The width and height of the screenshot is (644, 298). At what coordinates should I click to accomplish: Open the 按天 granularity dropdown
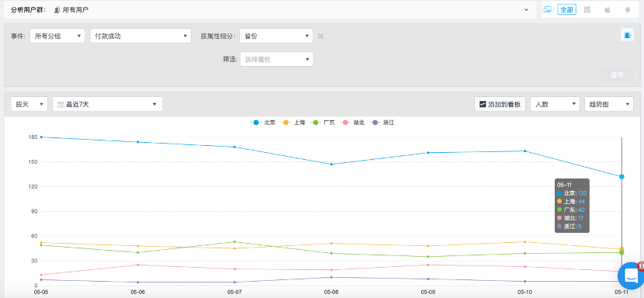click(x=29, y=104)
